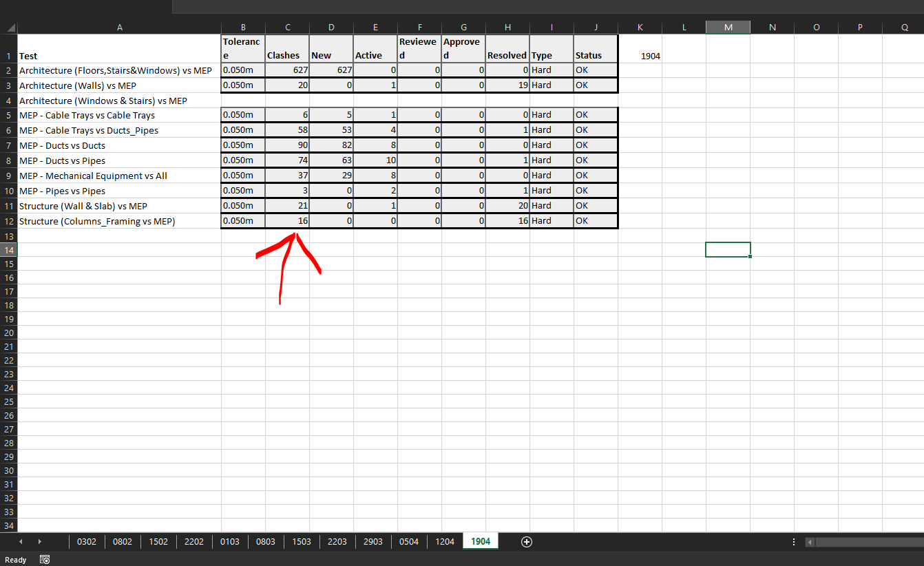The image size is (924, 566).
Task: Click the Clashes value 74 cell
Action: (288, 160)
